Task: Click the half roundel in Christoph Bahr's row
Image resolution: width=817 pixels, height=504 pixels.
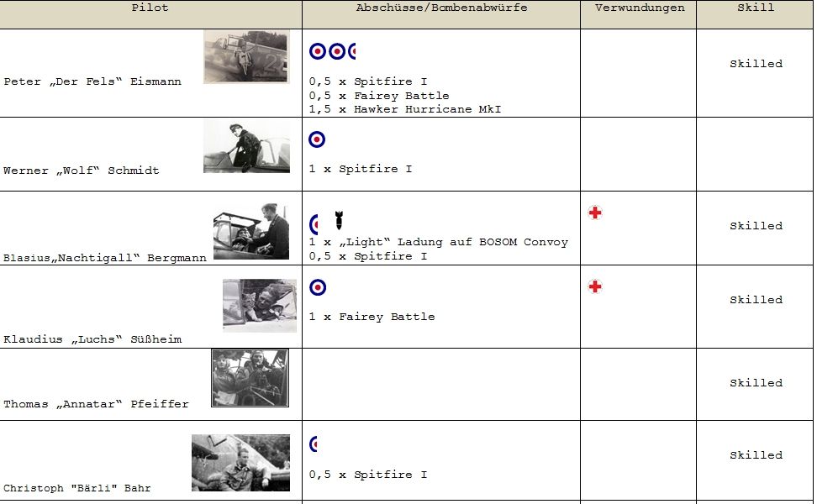Action: pyautogui.click(x=314, y=444)
